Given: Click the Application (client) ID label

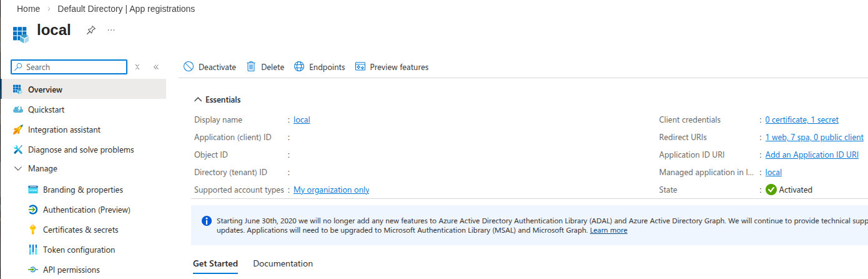Looking at the screenshot, I should (232, 137).
